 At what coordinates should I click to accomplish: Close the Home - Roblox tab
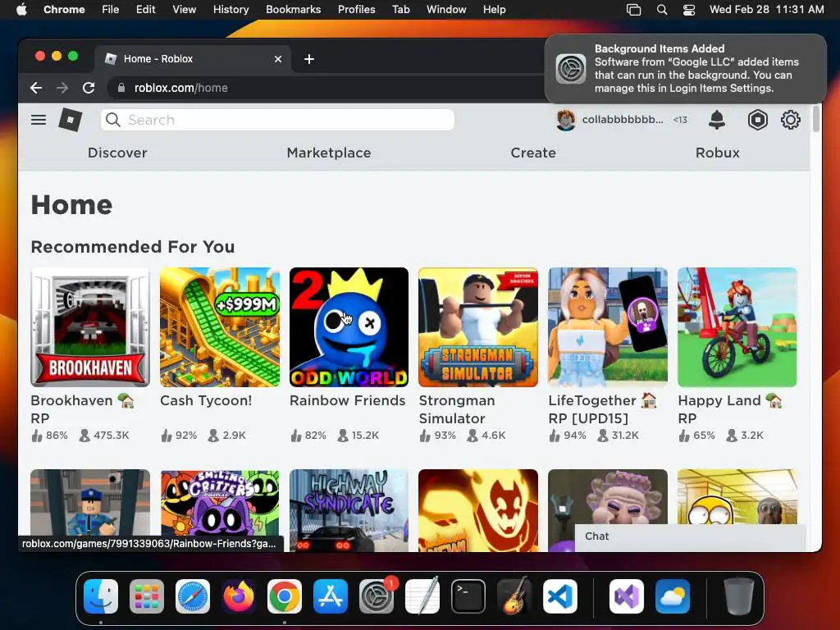tap(278, 59)
